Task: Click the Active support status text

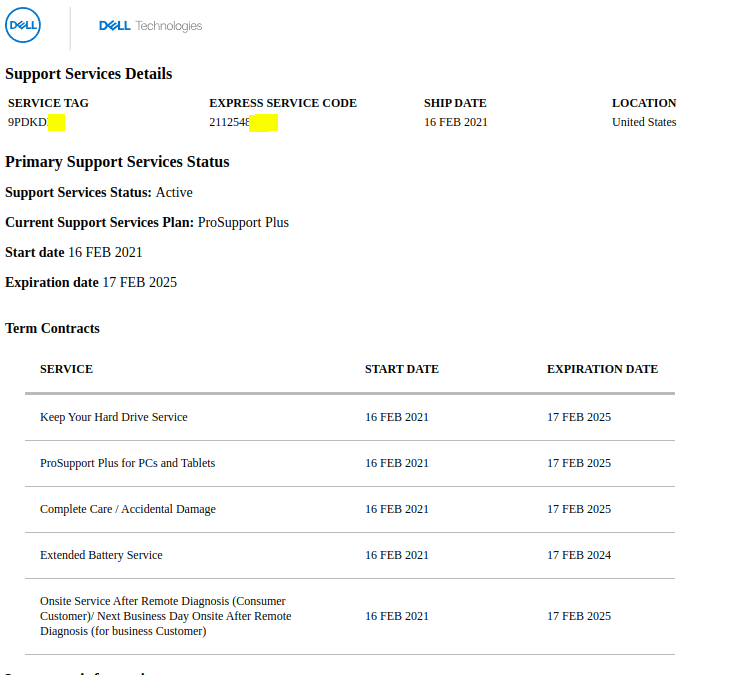Action: [x=174, y=193]
